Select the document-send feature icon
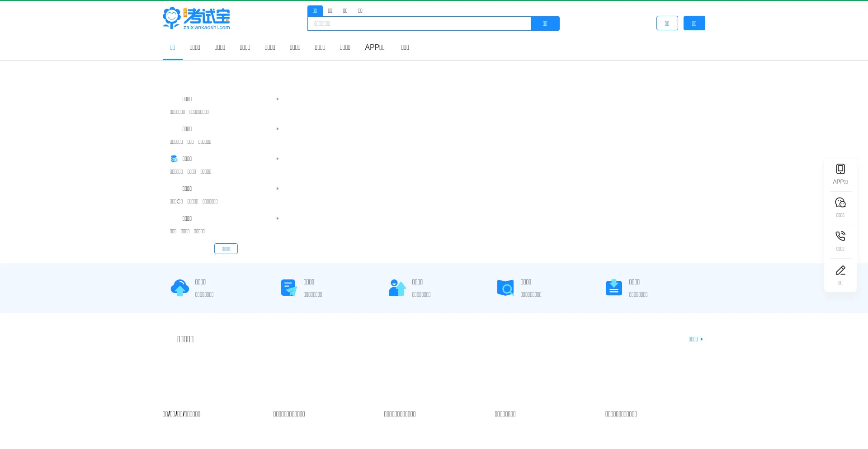Viewport: 868px width, 449px height. pos(288,288)
